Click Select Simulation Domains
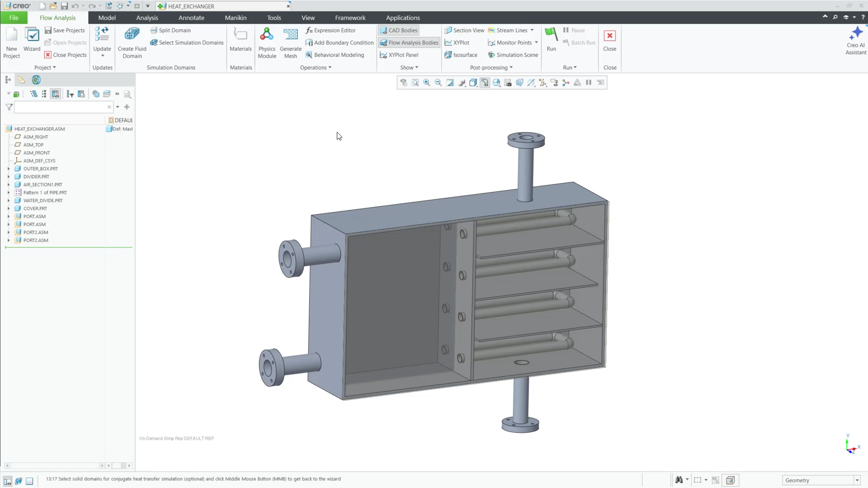Image resolution: width=868 pixels, height=488 pixels. [x=187, y=42]
